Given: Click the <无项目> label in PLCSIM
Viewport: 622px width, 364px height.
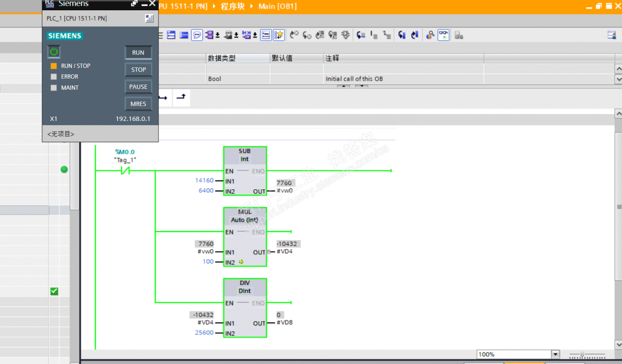Looking at the screenshot, I should [x=61, y=134].
